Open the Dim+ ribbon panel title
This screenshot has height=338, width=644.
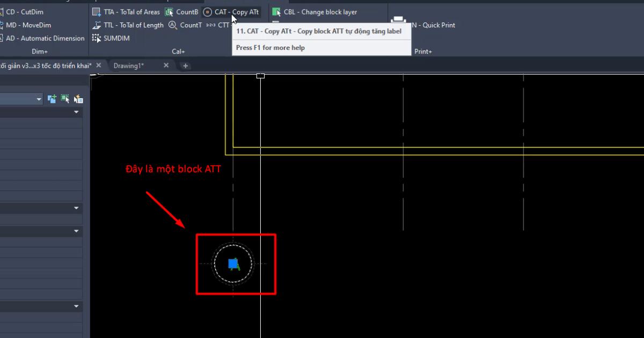(x=40, y=52)
